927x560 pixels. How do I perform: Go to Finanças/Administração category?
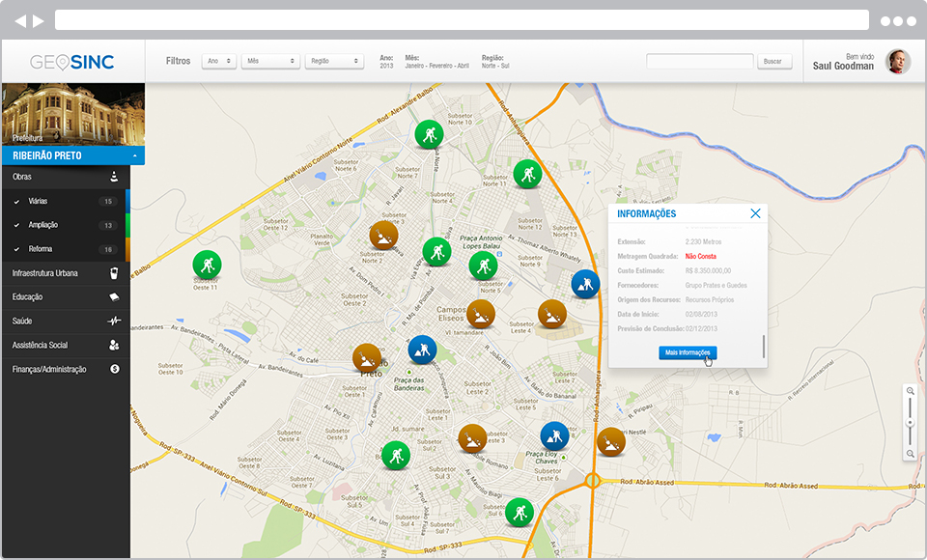pos(67,369)
